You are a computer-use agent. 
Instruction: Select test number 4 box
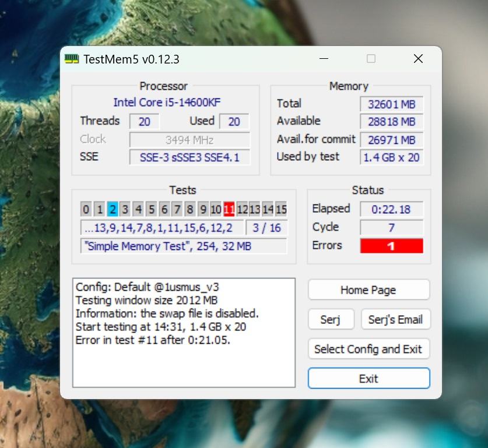(139, 209)
